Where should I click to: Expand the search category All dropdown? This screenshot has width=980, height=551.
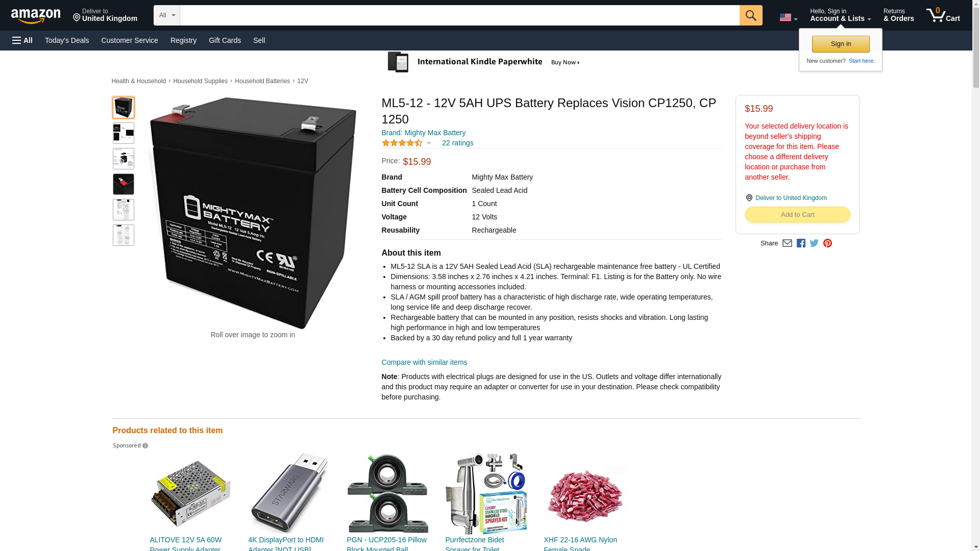(167, 15)
